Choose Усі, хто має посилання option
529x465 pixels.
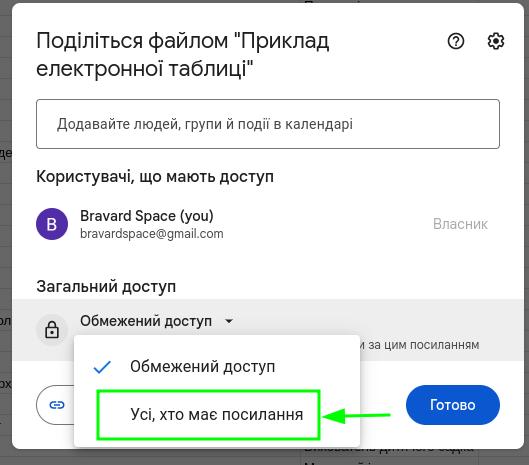click(217, 415)
